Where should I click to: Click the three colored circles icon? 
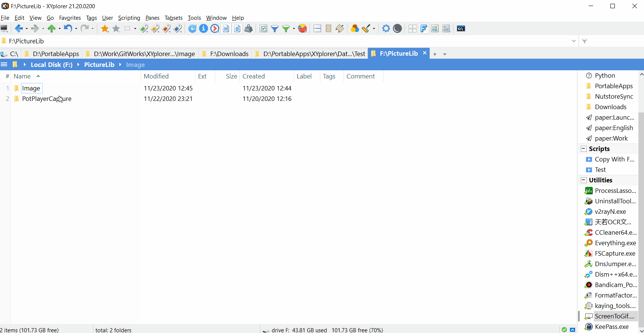coord(355,28)
